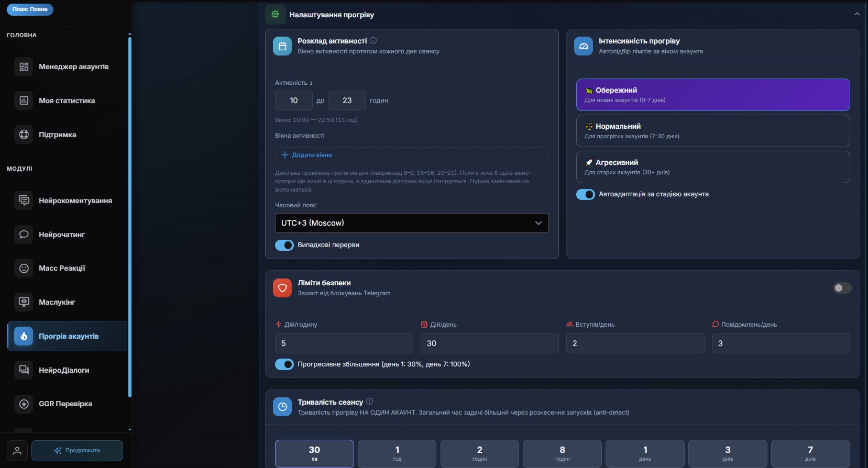The image size is (868, 468).
Task: Click the Підтримка lifebuoy icon
Action: coord(24,135)
